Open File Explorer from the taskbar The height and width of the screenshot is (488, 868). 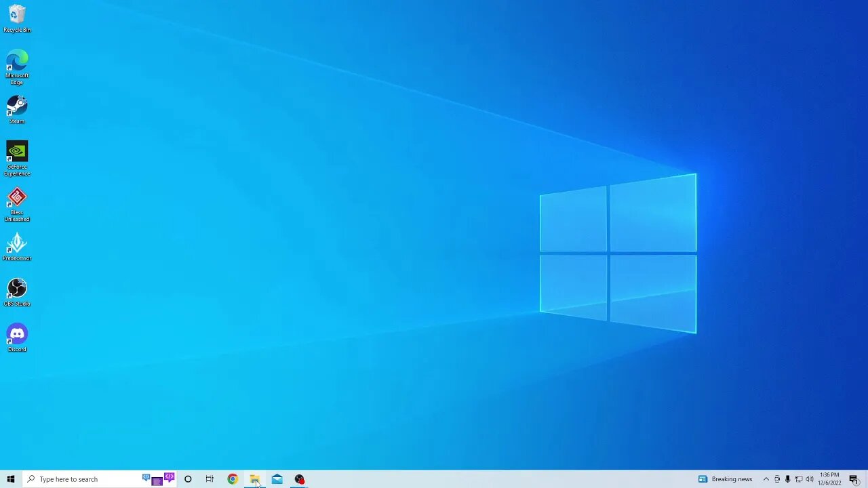(x=255, y=479)
